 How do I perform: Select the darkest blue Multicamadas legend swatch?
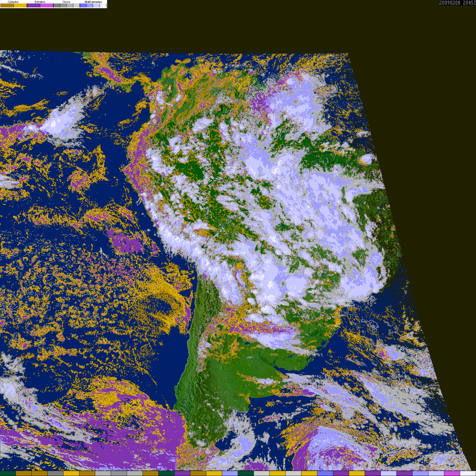click(x=83, y=5)
